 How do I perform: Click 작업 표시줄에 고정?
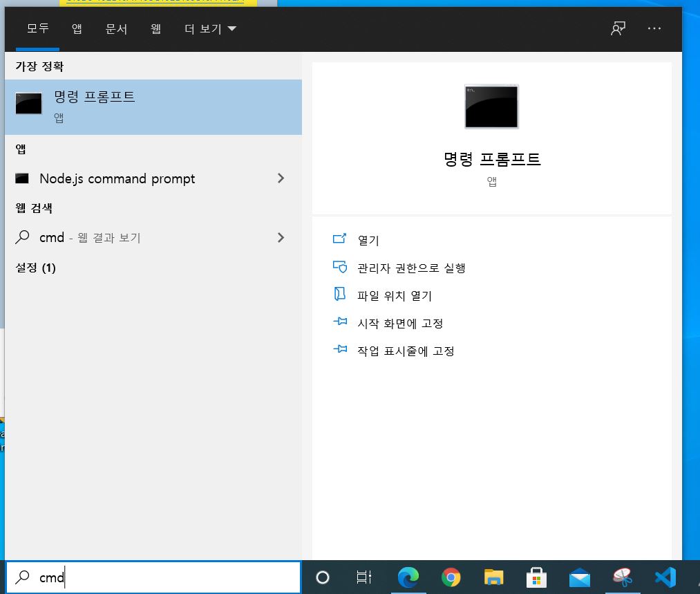(406, 351)
